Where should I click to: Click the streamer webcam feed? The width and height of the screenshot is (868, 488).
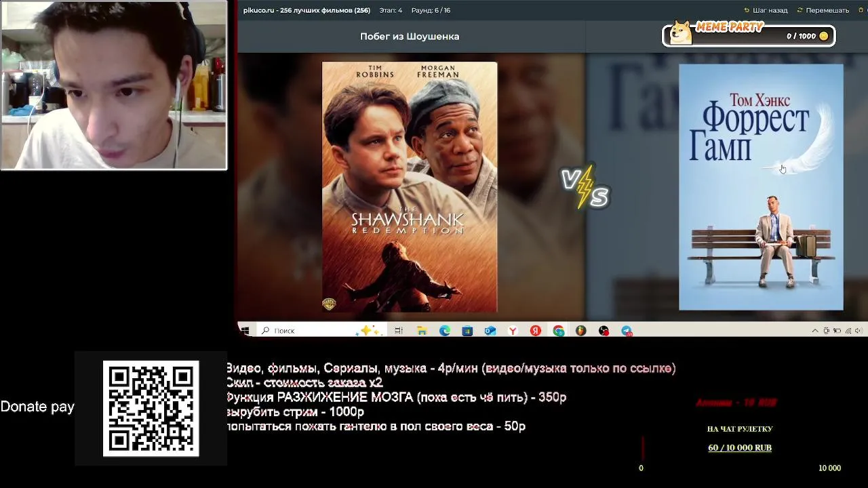pos(114,85)
